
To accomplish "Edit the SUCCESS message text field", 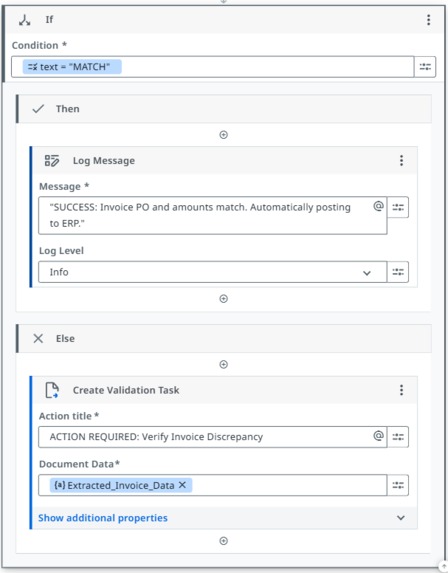I will (213, 216).
